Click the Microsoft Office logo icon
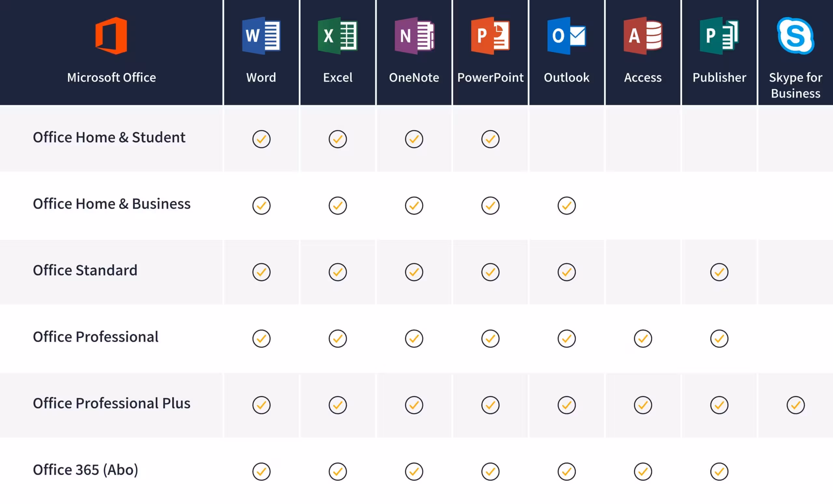 click(x=111, y=35)
